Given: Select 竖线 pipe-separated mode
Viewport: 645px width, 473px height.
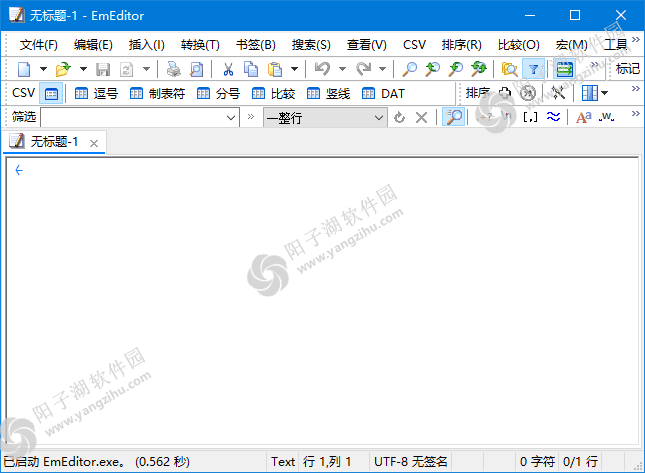Looking at the screenshot, I should pos(328,94).
